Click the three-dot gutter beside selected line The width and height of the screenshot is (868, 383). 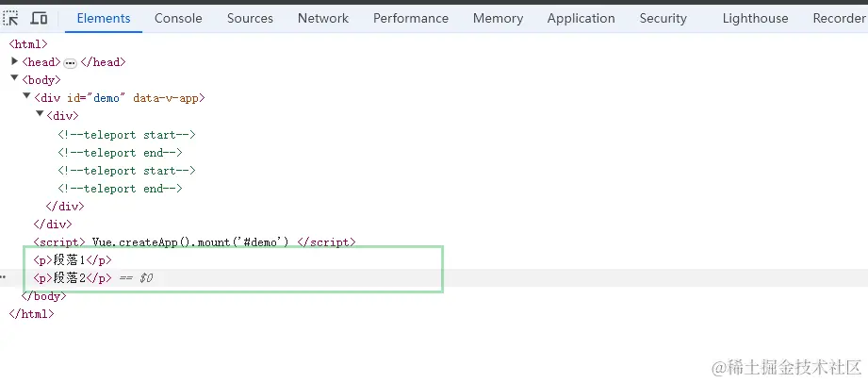click(3, 278)
